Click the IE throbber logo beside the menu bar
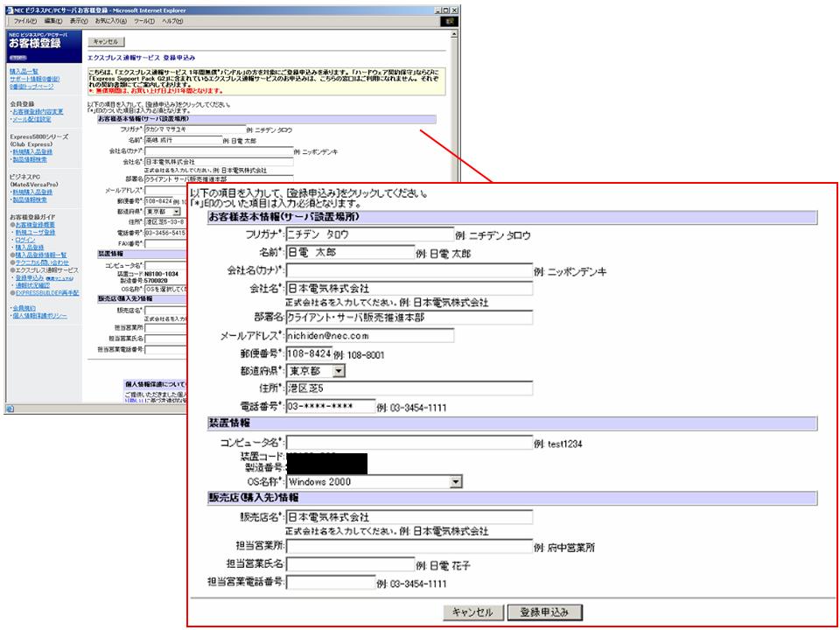The height and width of the screenshot is (630, 840). (449, 21)
